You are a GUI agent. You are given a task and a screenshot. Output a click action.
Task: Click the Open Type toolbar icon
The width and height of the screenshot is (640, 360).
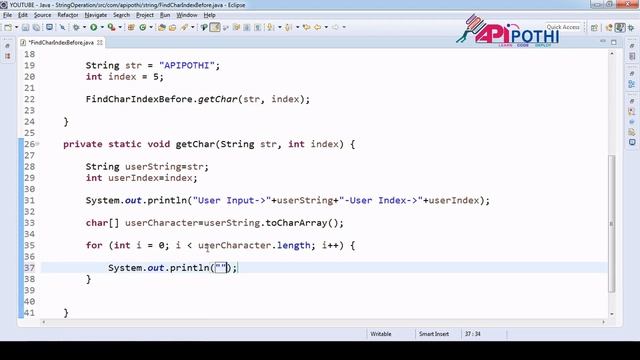tap(162, 27)
